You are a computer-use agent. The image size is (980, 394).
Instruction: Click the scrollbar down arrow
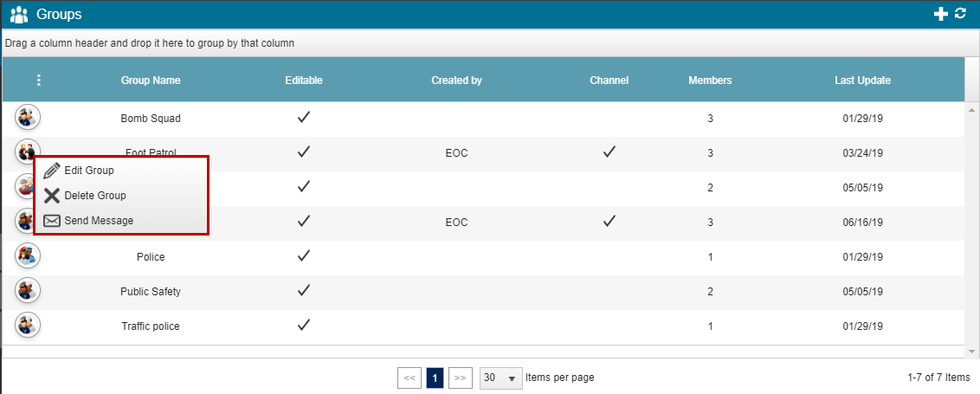(x=972, y=352)
